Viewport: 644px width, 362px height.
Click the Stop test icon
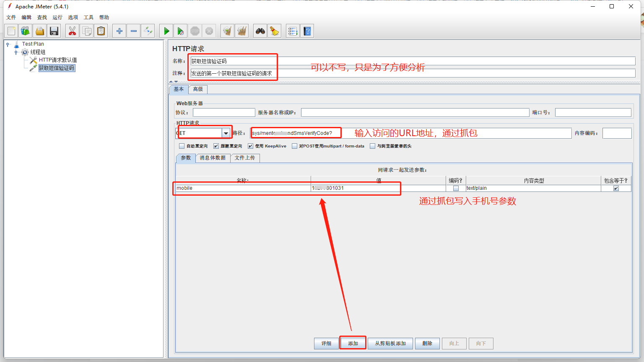(x=195, y=31)
